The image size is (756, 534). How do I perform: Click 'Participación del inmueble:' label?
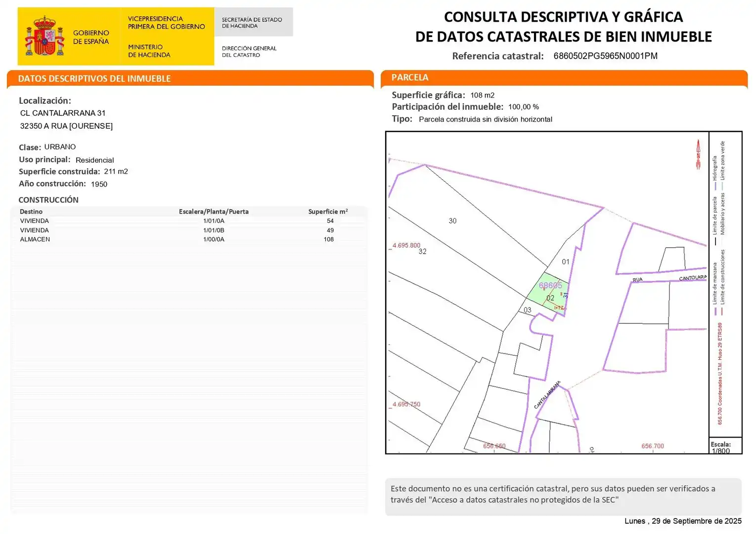[447, 107]
